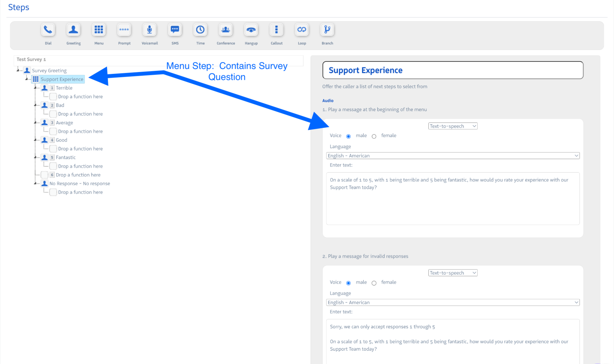614x364 pixels.
Task: Choose the Hangup step icon
Action: tap(251, 30)
